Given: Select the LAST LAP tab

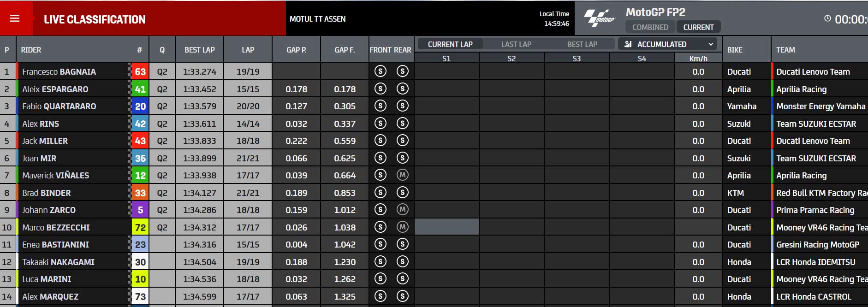Looking at the screenshot, I should click(x=516, y=44).
